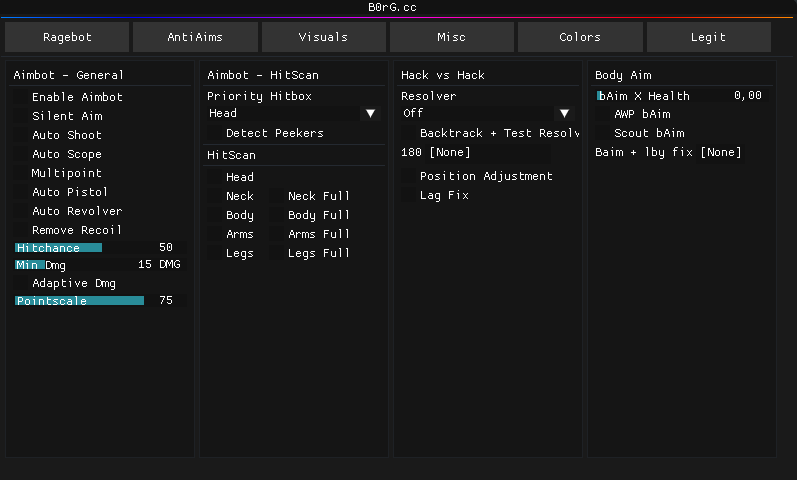Toggle the Position Adjustment checkbox
Viewport: 797px width, 480px height.
pyautogui.click(x=410, y=177)
